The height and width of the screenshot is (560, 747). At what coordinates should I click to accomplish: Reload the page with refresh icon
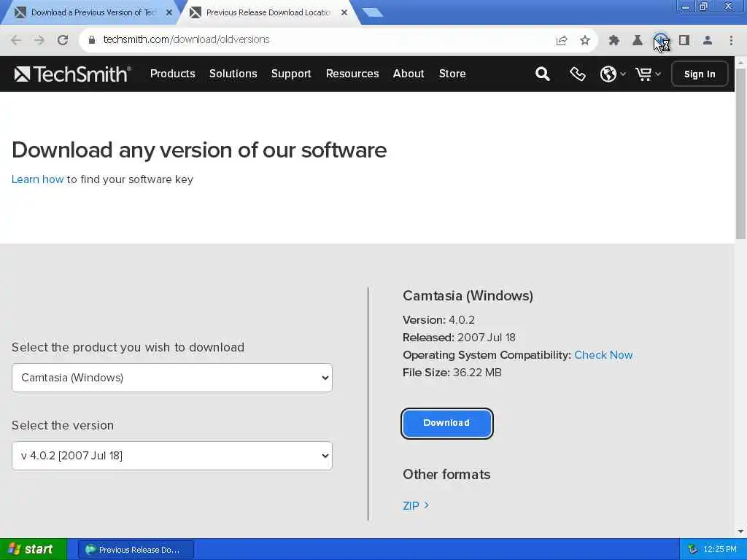point(63,40)
